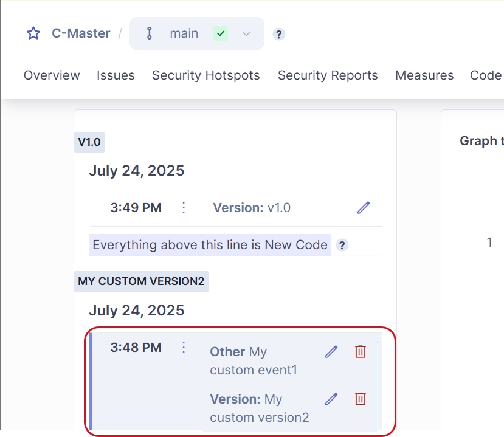Image resolution: width=504 pixels, height=437 pixels.
Task: Open the 3:48 PM analysis actions menu
Action: [x=184, y=348]
